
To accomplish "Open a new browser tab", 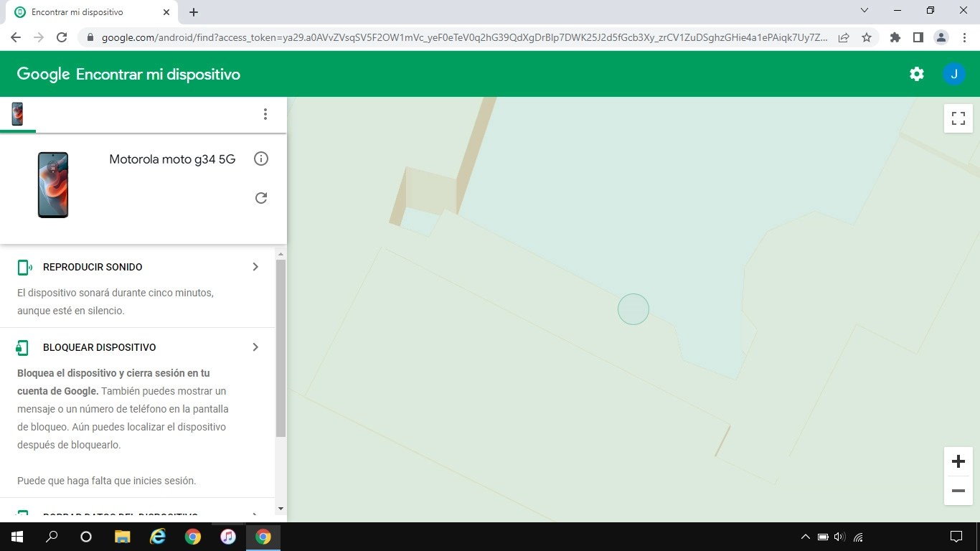I will pos(194,12).
